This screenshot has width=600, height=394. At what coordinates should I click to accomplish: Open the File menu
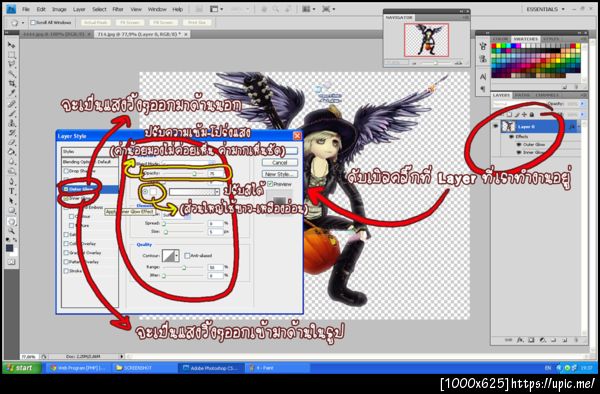[26, 9]
